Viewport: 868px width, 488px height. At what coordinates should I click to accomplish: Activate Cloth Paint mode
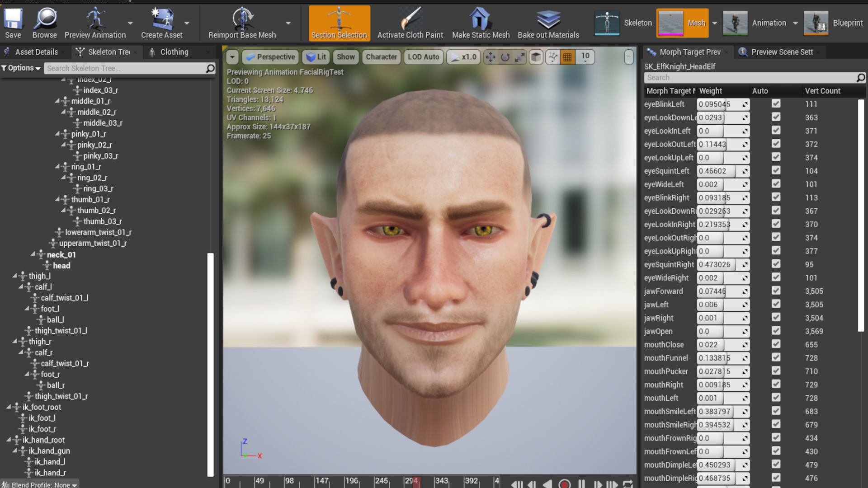(x=410, y=23)
